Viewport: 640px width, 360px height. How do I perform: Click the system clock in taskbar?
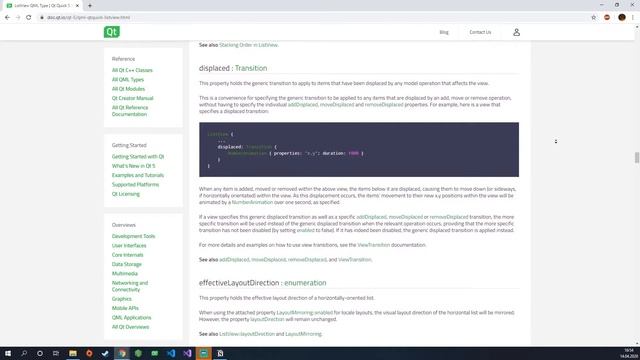pos(630,353)
